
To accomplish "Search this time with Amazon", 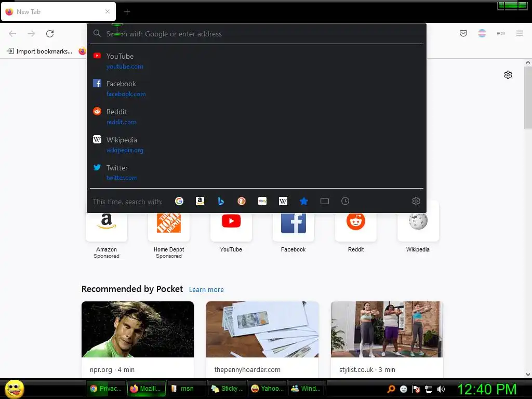I will 200,201.
